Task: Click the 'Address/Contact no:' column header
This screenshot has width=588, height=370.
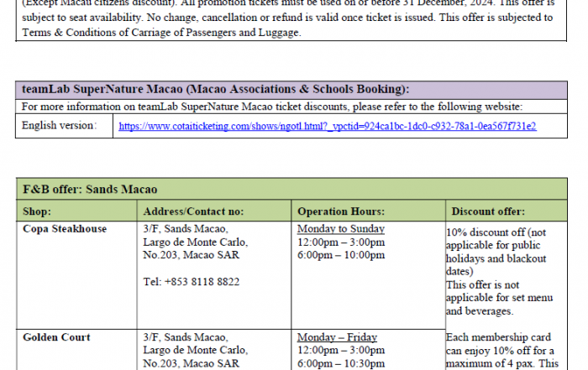Action: pyautogui.click(x=193, y=211)
